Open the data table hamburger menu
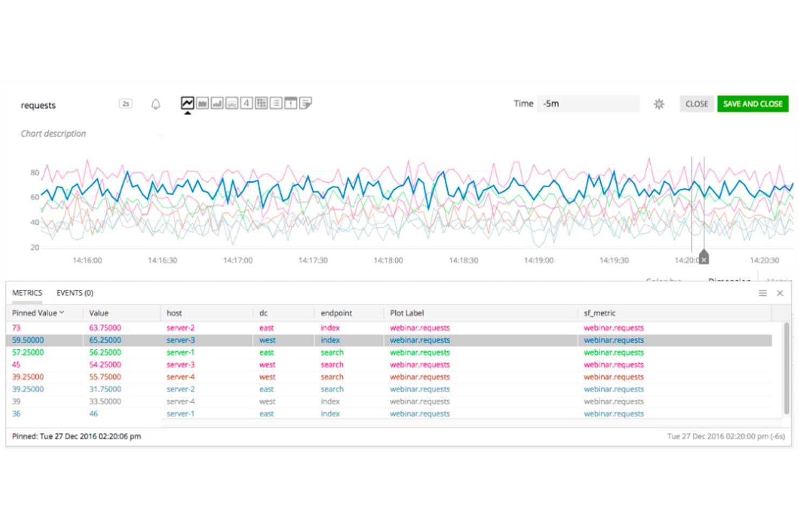The image size is (798, 532). [763, 293]
